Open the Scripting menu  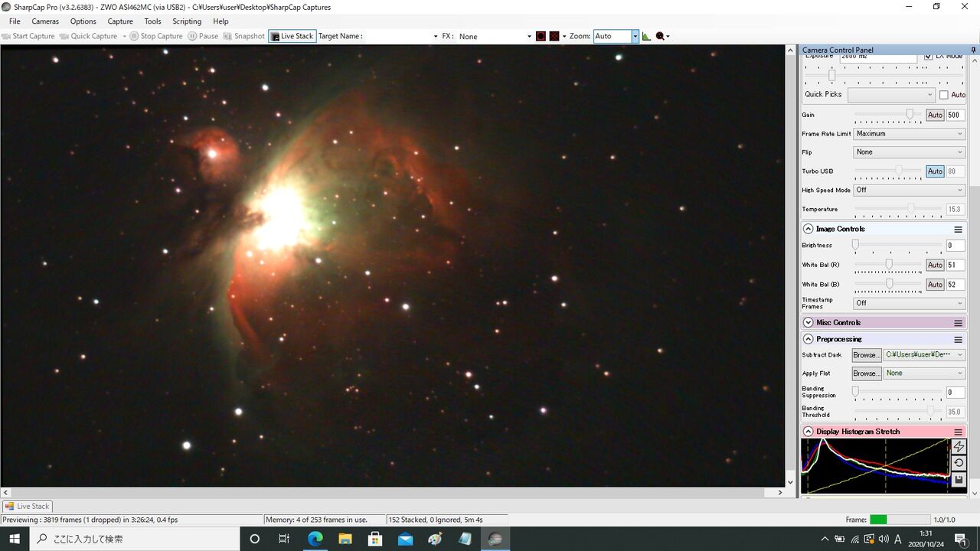click(x=187, y=21)
